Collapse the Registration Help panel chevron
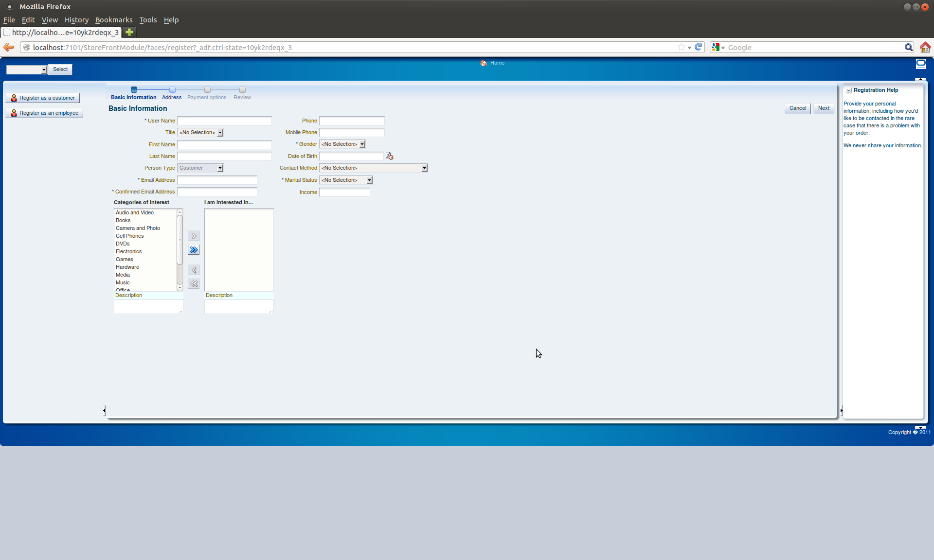This screenshot has height=560, width=934. coord(848,90)
